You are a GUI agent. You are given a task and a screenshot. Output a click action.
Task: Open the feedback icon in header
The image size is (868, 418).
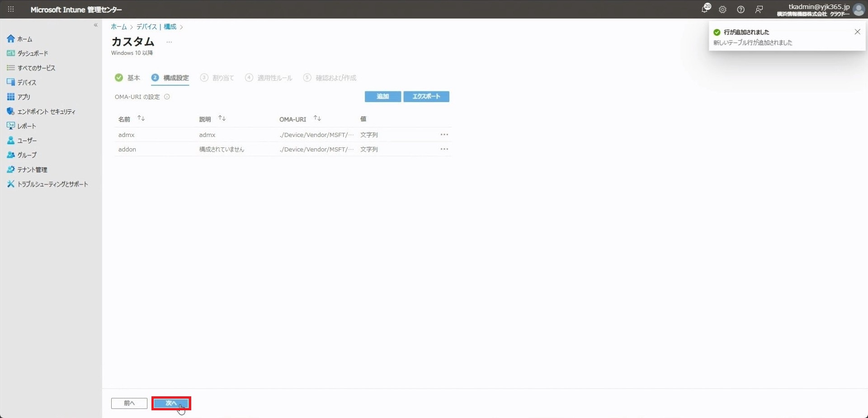[x=759, y=9]
